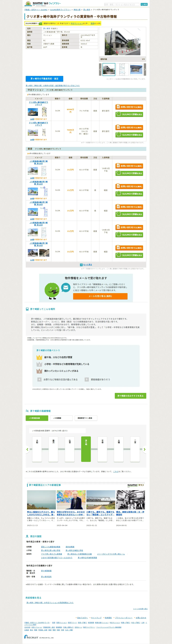Screen dimensions: 172x644
Task: Select ＪＲ相模線 line tab
Action: [61, 418]
